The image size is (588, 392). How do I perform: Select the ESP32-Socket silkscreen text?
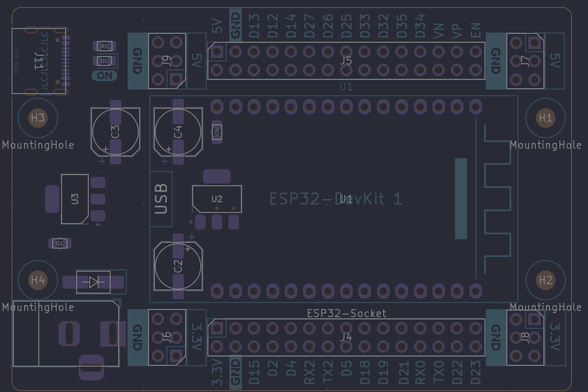pyautogui.click(x=346, y=313)
